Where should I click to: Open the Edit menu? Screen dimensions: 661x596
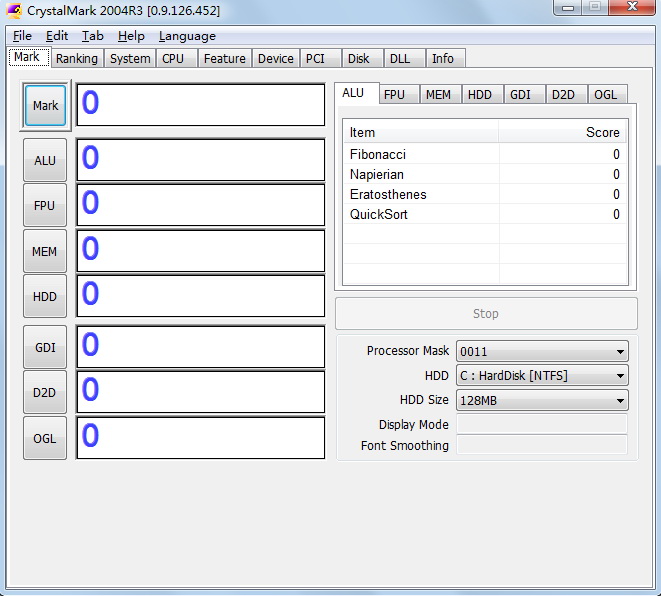coord(57,36)
